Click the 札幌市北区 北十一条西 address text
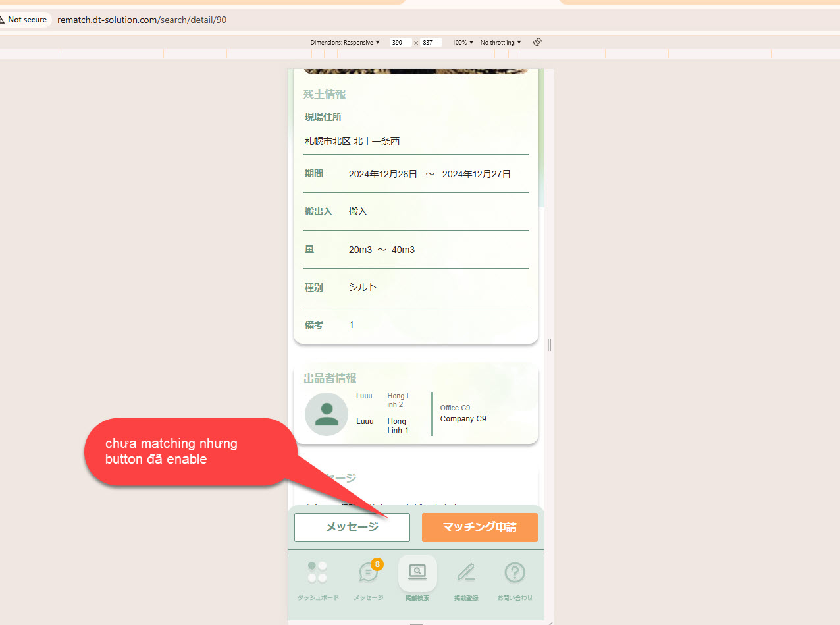Screen dimensions: 840x625 pos(352,141)
